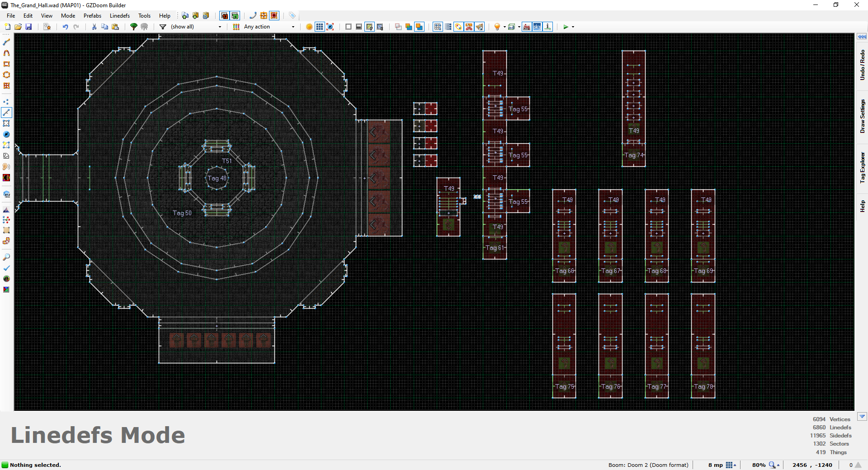Screen dimensions: 868x470
Task: Click the 'Tag 50' label in the map
Action: (x=182, y=213)
